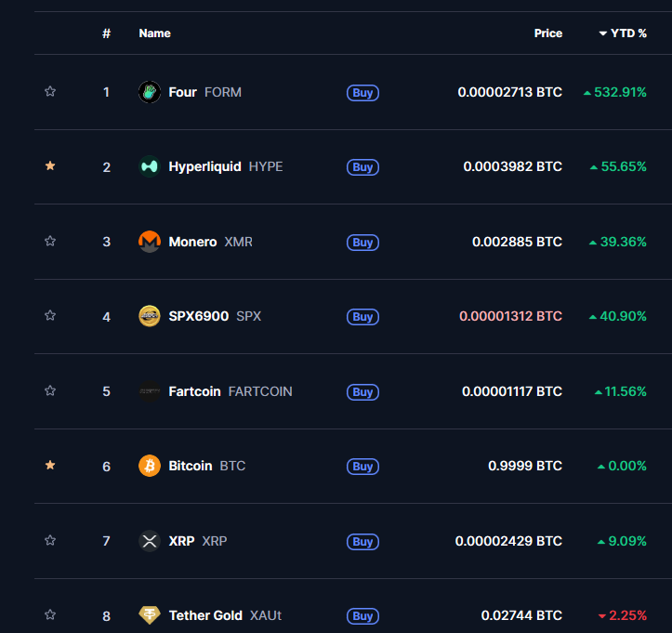Open the Bitcoin orange logo icon
672x633 pixels.
[x=150, y=466]
